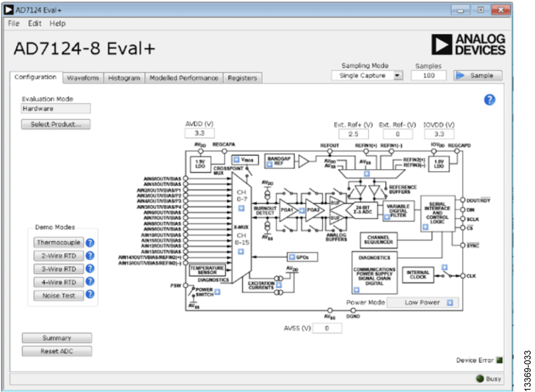The height and width of the screenshot is (392, 535).
Task: Expand CH 0-7 channel configuration
Action: pyautogui.click(x=241, y=209)
